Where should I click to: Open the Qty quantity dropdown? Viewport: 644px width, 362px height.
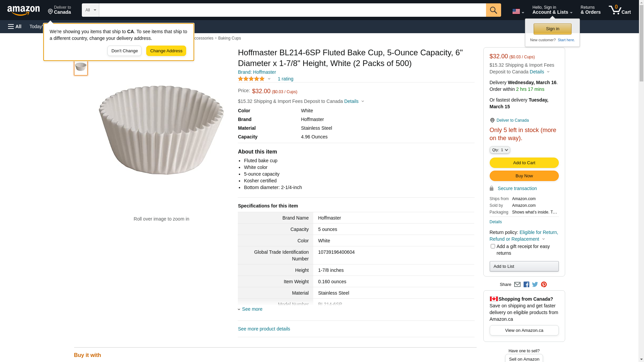click(x=500, y=150)
